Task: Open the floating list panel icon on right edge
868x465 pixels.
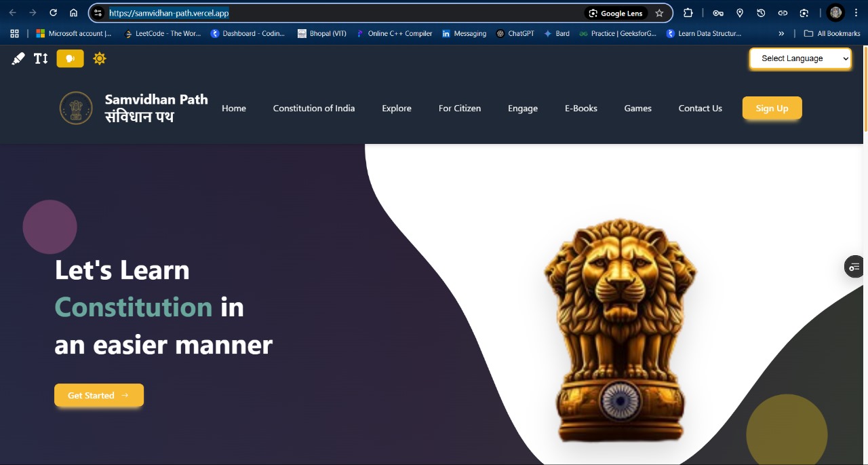Action: tap(854, 267)
